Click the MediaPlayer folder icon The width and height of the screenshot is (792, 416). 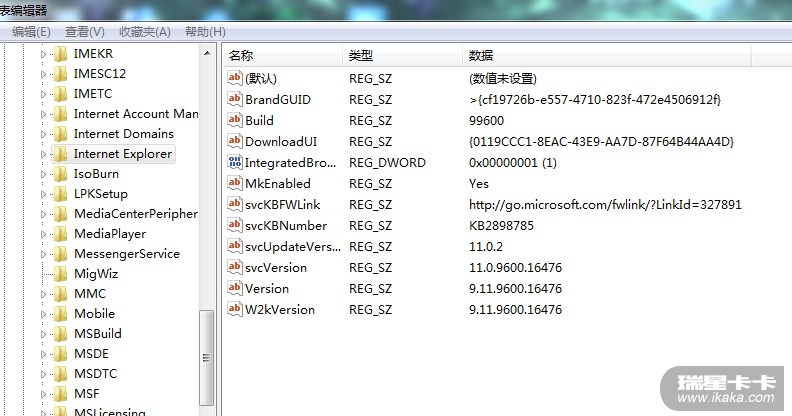click(60, 234)
